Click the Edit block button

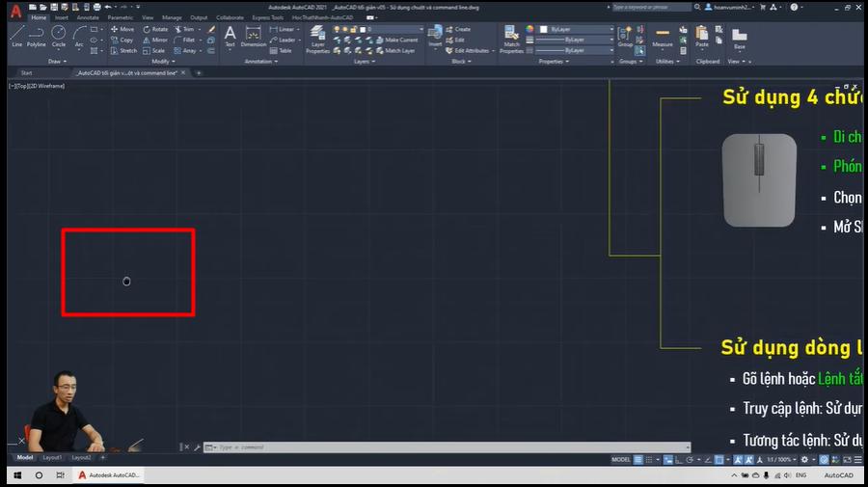point(455,40)
